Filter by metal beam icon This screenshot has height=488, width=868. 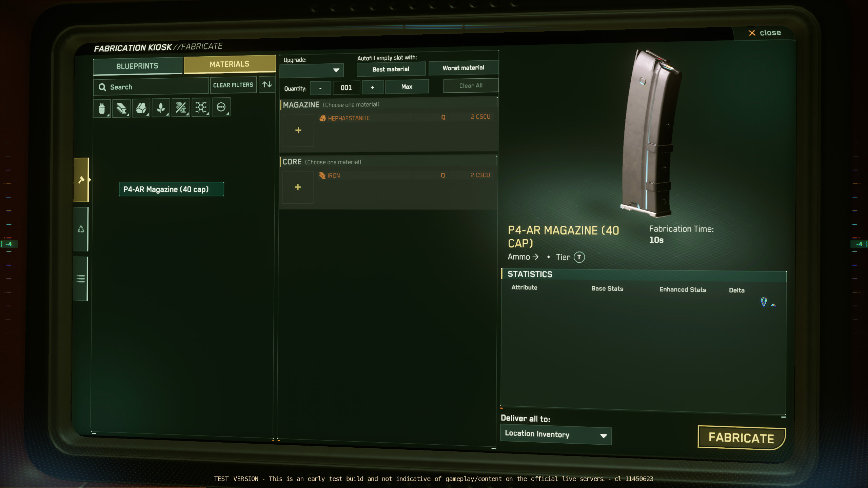[121, 108]
